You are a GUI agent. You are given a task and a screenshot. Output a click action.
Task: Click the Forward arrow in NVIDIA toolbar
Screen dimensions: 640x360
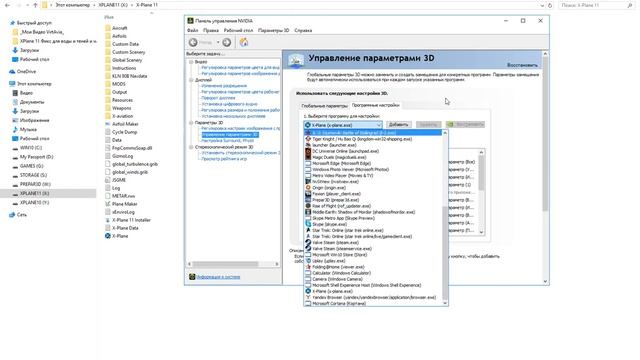(227, 42)
